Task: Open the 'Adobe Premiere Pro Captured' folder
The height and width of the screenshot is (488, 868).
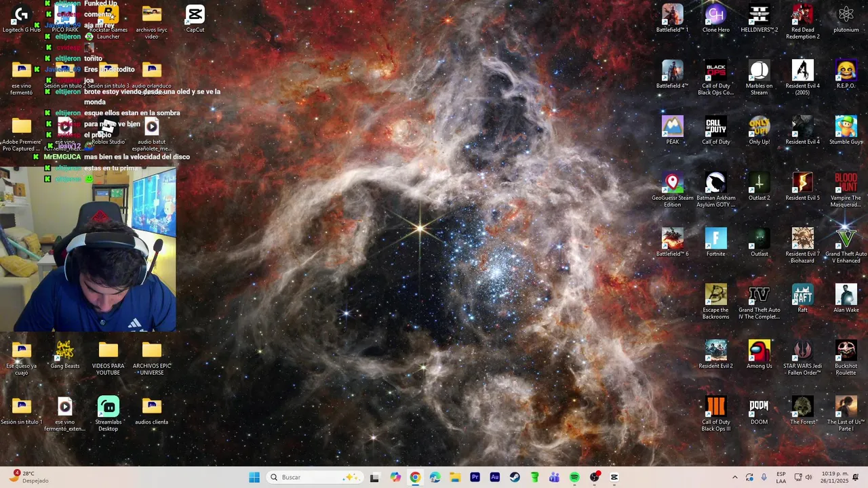Action: pos(22,134)
